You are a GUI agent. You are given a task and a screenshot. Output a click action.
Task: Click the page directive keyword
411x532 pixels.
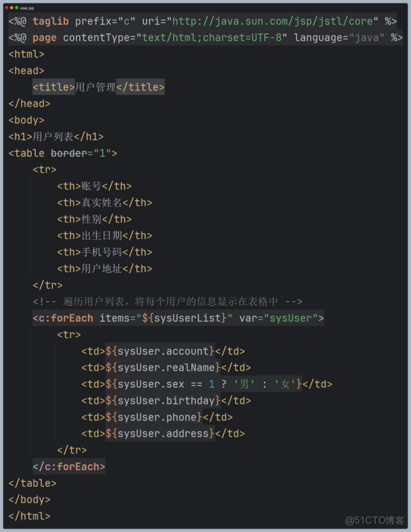point(45,38)
